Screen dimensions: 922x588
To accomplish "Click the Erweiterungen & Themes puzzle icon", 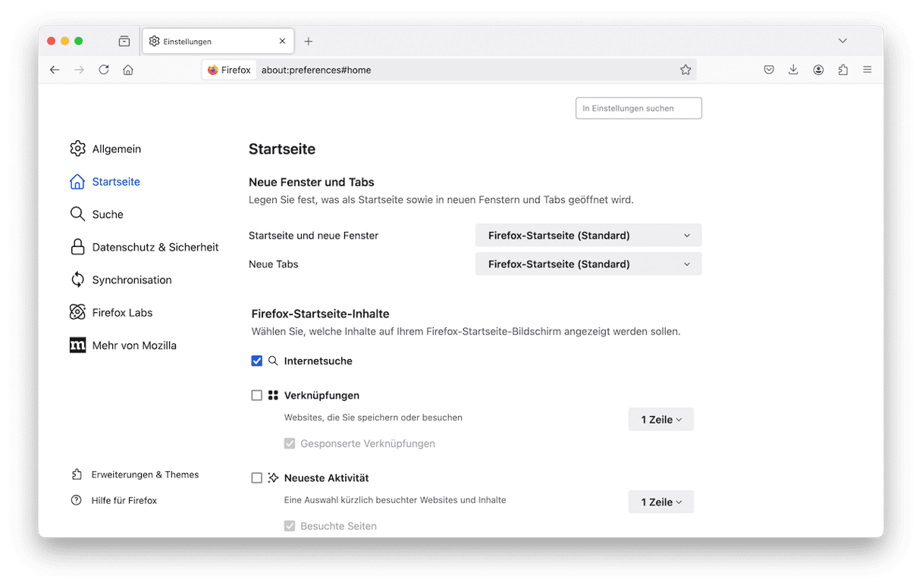I will click(x=77, y=474).
